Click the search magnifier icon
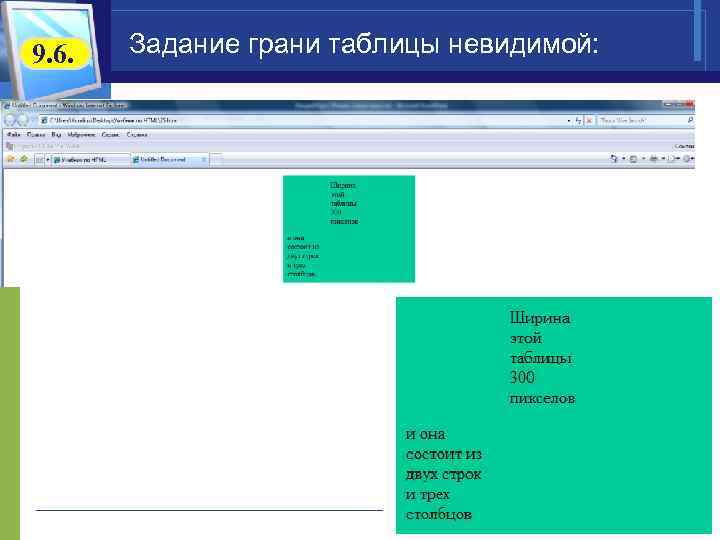The image size is (720, 540). 690,120
